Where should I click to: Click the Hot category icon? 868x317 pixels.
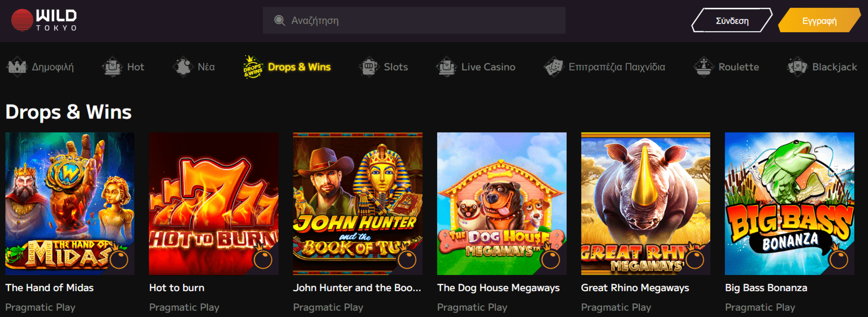[x=112, y=67]
